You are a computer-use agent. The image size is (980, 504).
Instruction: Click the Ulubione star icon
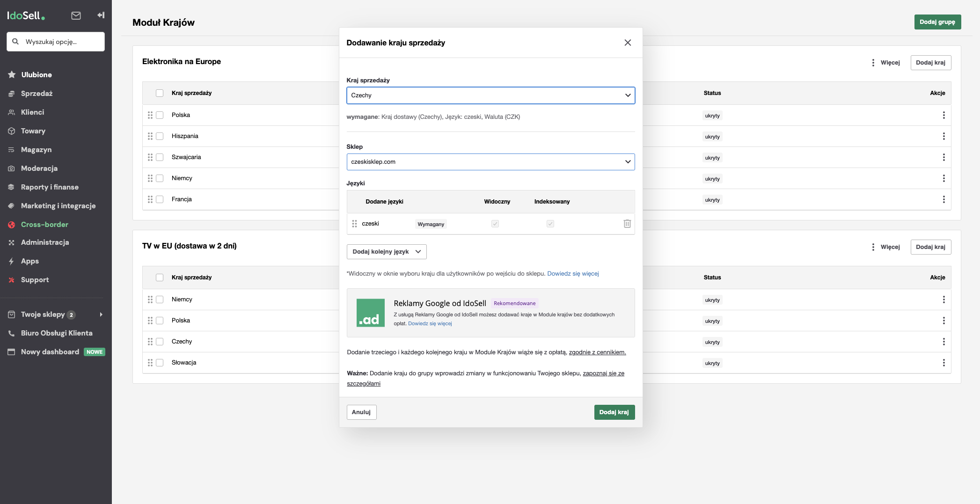[12, 74]
